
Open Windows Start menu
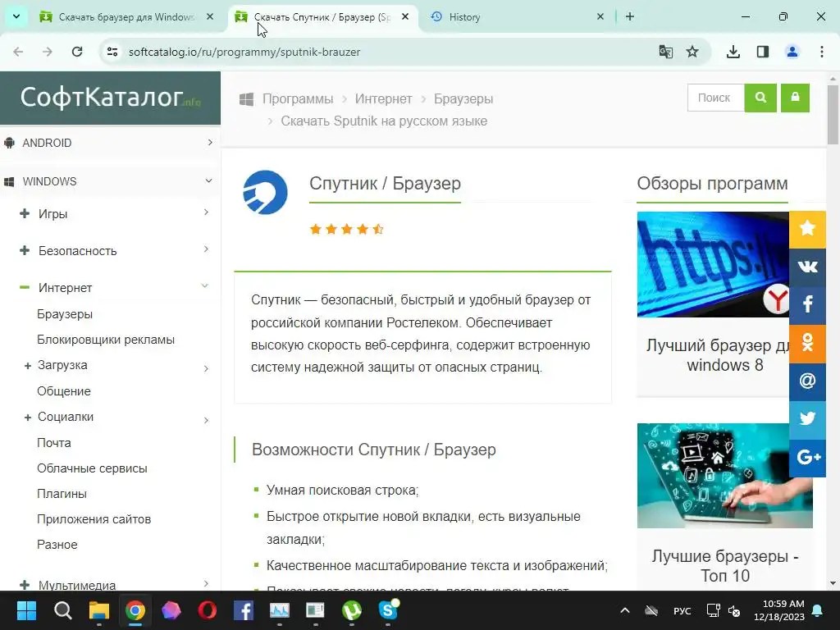point(26,610)
